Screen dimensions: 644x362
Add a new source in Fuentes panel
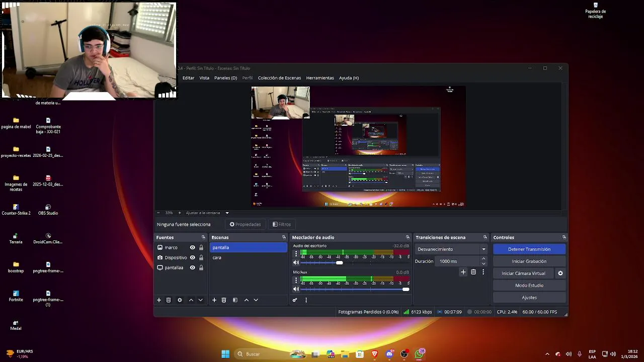pyautogui.click(x=159, y=300)
